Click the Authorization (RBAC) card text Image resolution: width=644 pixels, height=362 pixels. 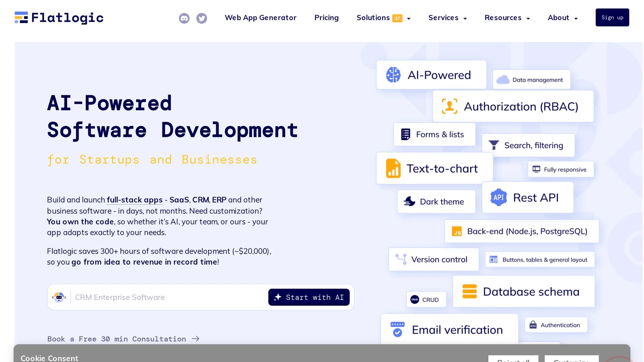click(x=521, y=106)
